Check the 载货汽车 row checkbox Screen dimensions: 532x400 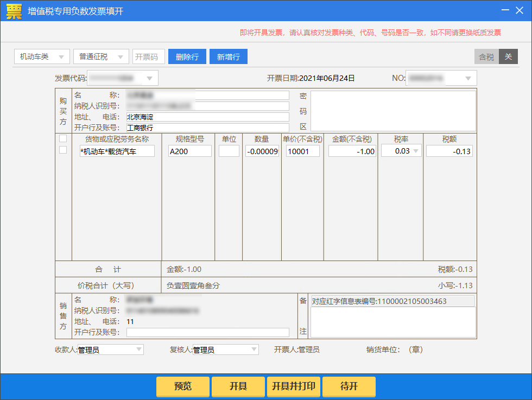point(63,150)
